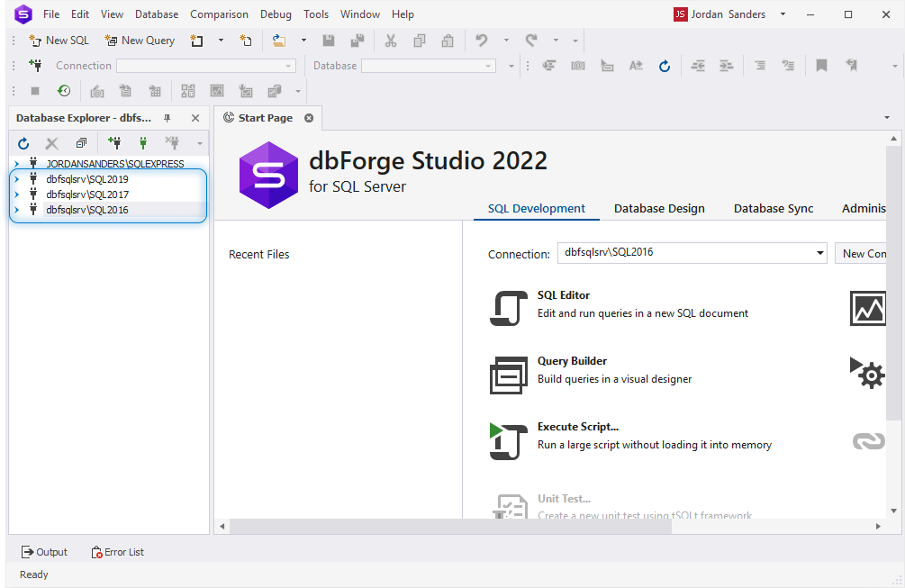
Task: Expand the dbfsqlsrv\SQL2019 node
Action: 17,179
